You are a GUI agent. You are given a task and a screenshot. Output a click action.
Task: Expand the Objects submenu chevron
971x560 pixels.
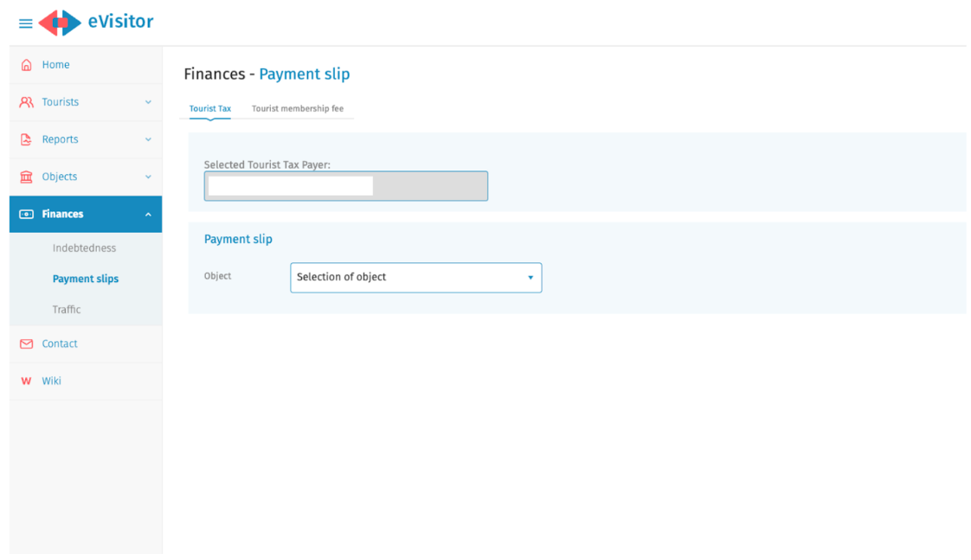(x=148, y=177)
